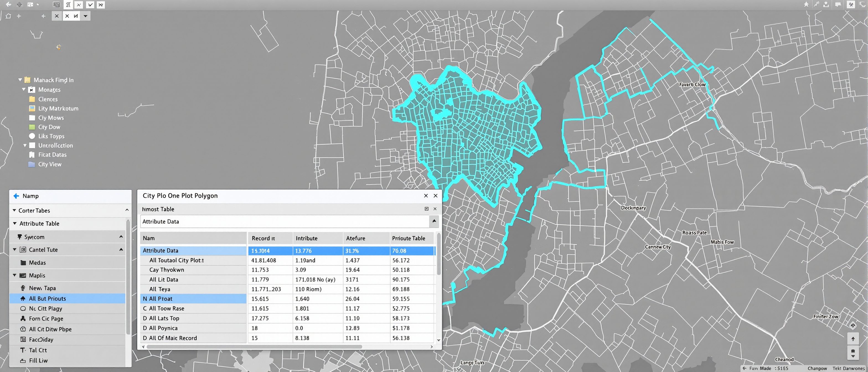Click the Tal Crt text tool icon
The image size is (868, 372).
pyautogui.click(x=23, y=350)
